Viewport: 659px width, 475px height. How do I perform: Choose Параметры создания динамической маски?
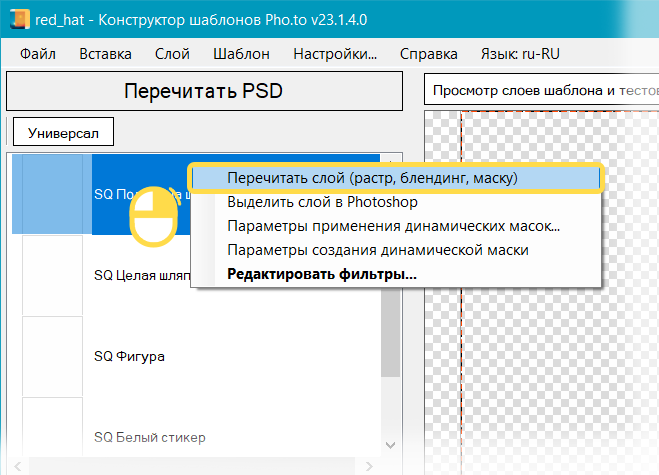378,250
